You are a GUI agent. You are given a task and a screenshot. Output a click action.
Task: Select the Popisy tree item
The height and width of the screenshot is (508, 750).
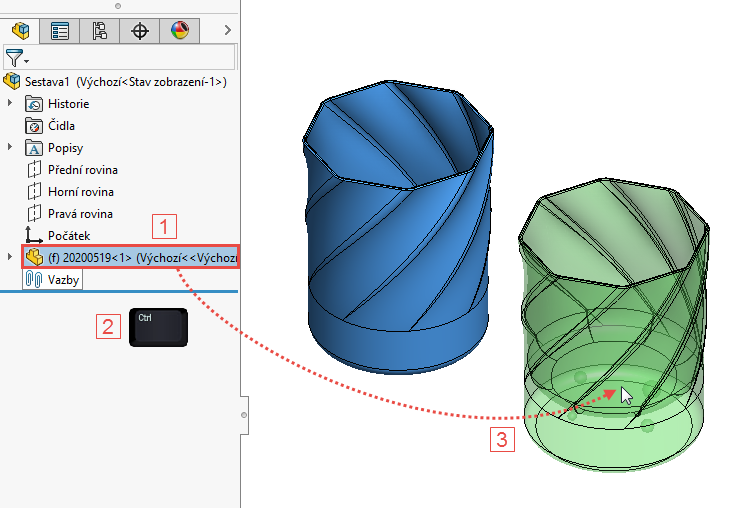tap(66, 148)
